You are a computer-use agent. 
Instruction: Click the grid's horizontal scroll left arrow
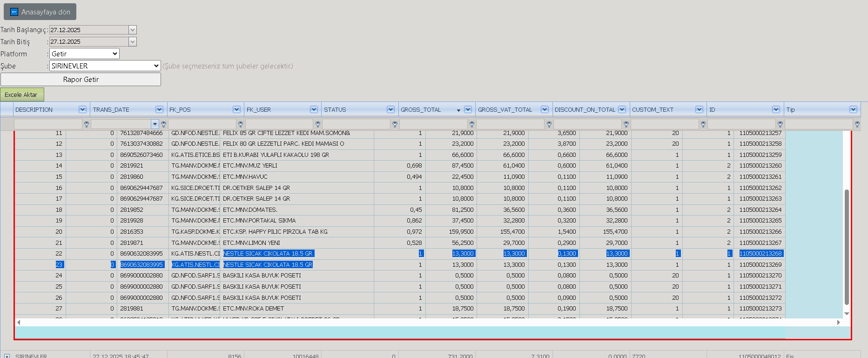click(x=19, y=322)
